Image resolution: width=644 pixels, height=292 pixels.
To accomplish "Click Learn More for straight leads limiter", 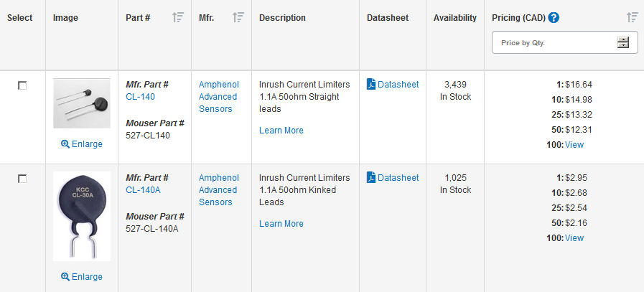I will click(x=281, y=130).
